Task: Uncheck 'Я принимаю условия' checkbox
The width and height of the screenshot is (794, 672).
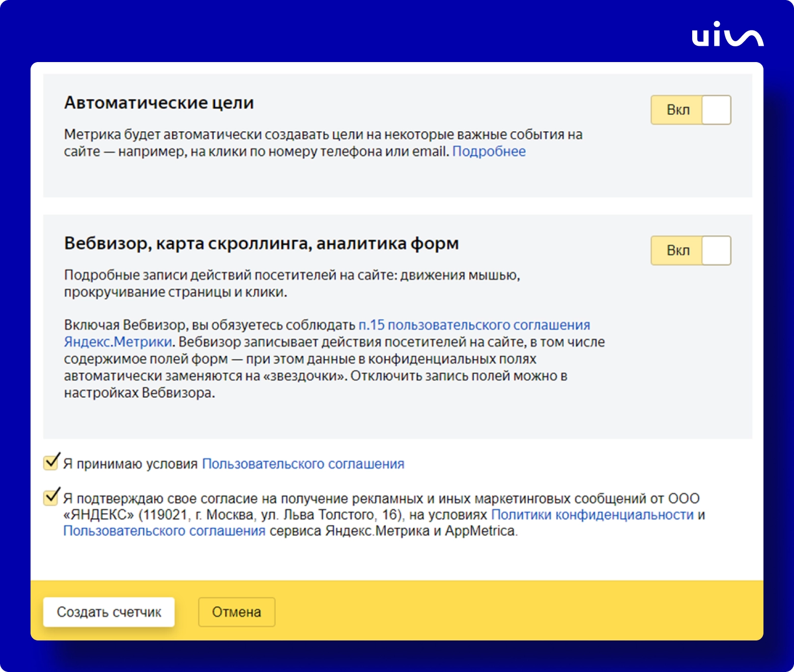Action: coord(51,462)
